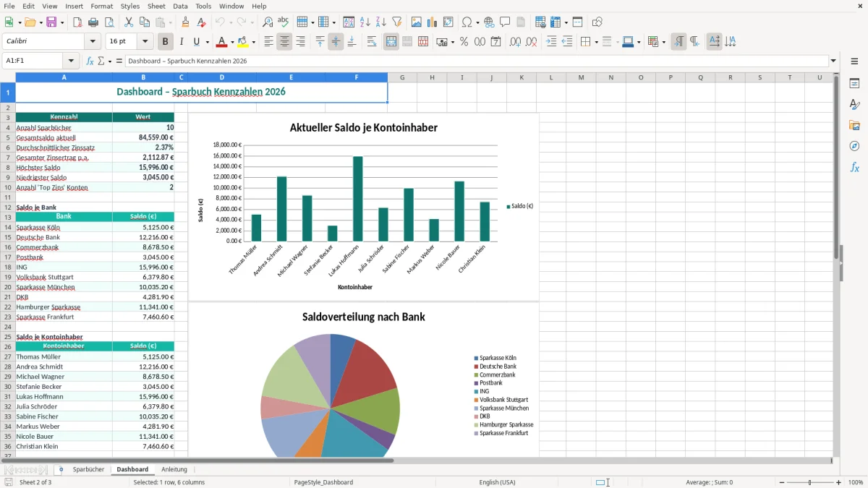
Task: Toggle Center Horizontally alignment
Action: pyautogui.click(x=284, y=42)
